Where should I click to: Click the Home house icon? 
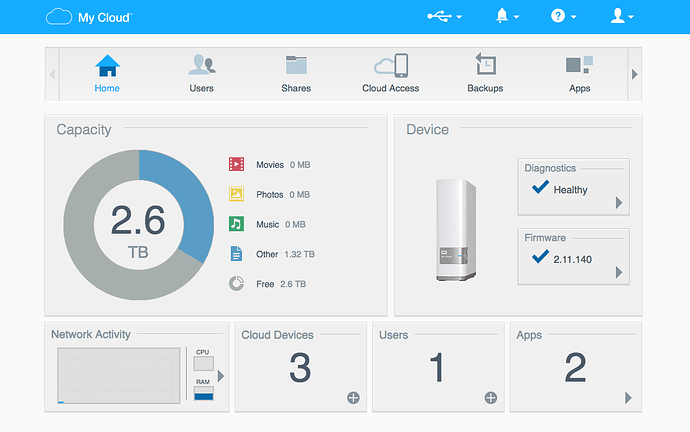coord(107,66)
